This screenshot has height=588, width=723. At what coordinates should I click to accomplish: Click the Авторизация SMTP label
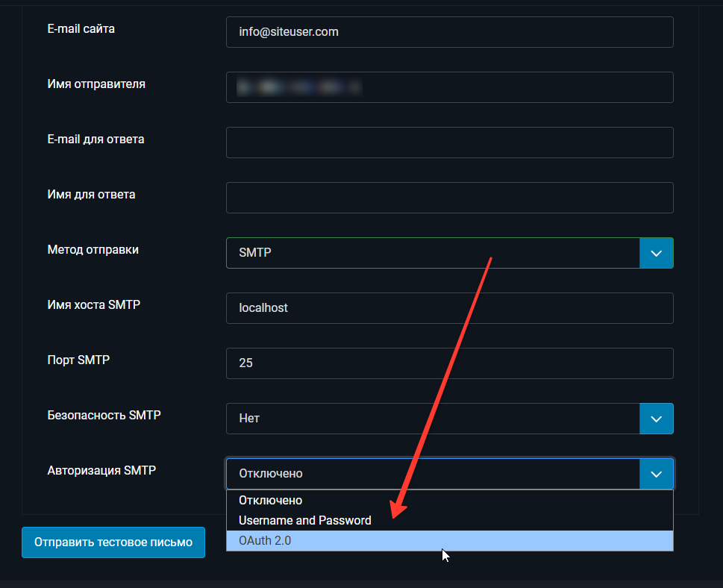[101, 470]
